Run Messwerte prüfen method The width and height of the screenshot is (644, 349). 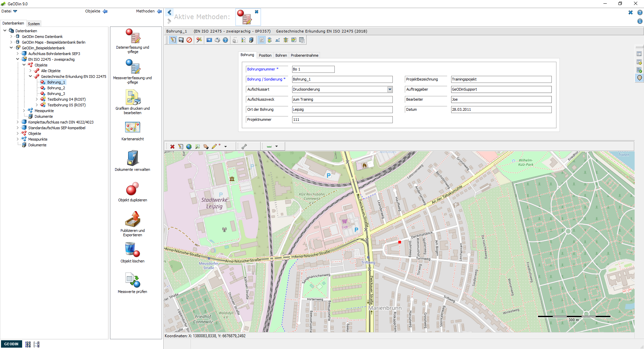(133, 280)
